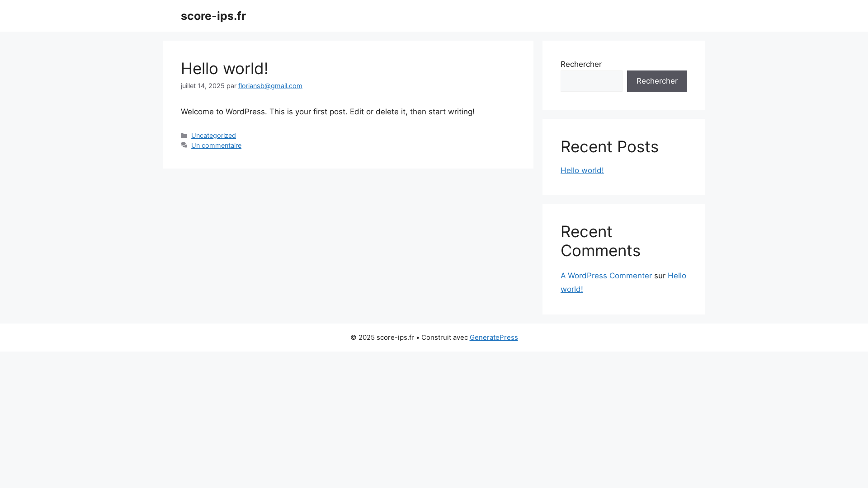
Task: Click the category folder icon beside Uncategorized
Action: point(184,136)
